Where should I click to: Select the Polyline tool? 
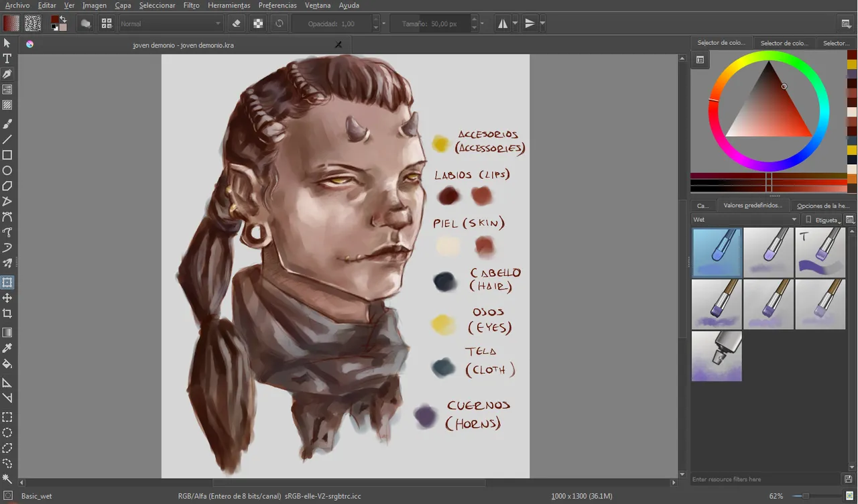[x=7, y=201]
